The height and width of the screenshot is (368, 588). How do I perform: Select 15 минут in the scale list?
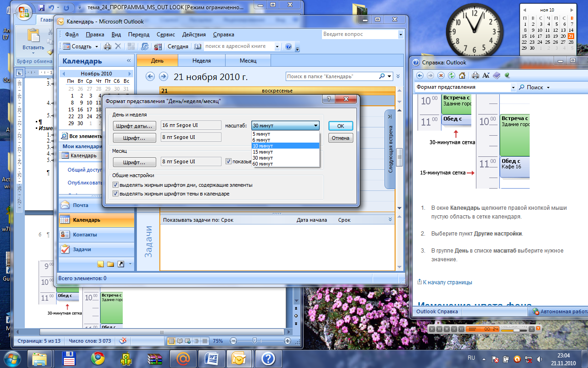point(285,151)
